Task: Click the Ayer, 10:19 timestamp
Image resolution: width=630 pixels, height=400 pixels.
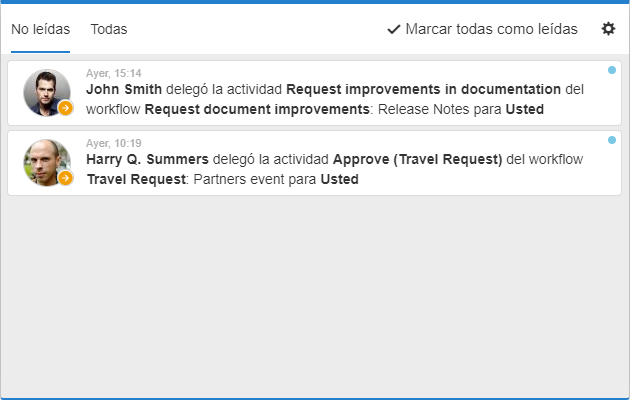Action: pos(114,143)
